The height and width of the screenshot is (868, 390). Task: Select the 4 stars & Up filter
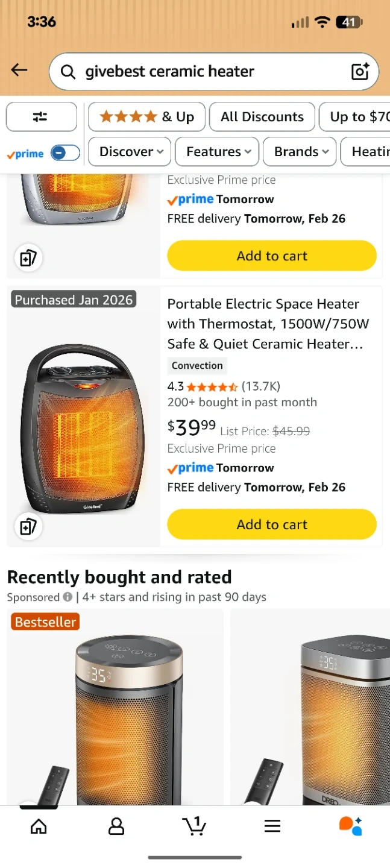(x=146, y=117)
